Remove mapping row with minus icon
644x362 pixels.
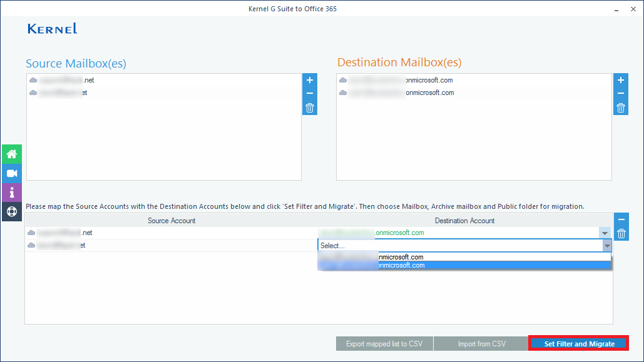[621, 219]
